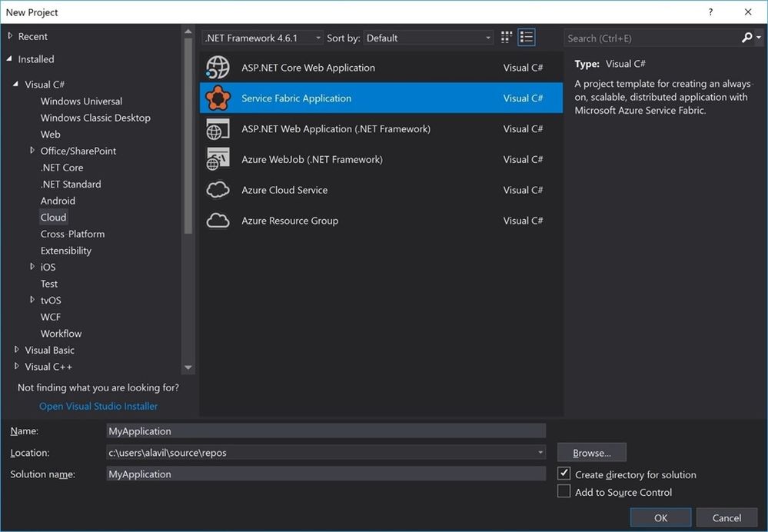Select Windows Classic Desktop category
This screenshot has height=532, width=768.
click(95, 118)
